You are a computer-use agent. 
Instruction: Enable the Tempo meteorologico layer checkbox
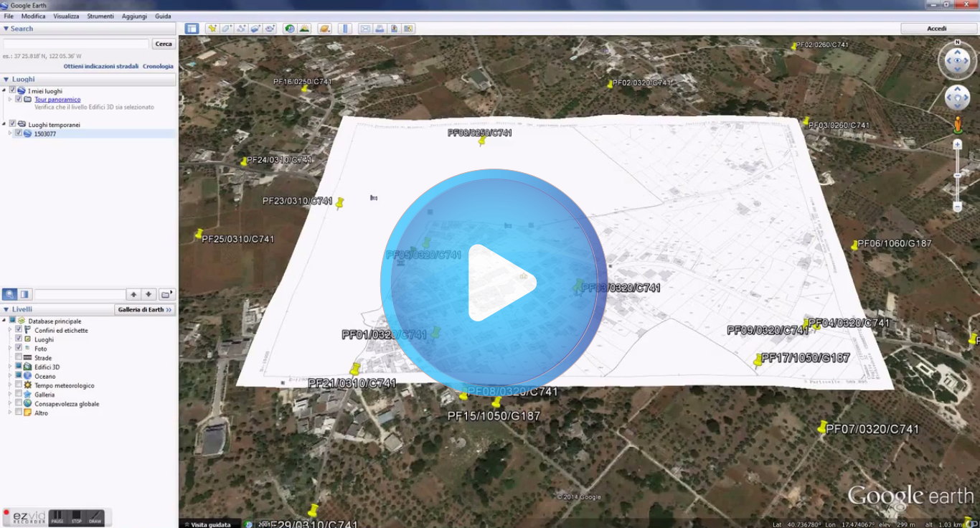coord(19,385)
